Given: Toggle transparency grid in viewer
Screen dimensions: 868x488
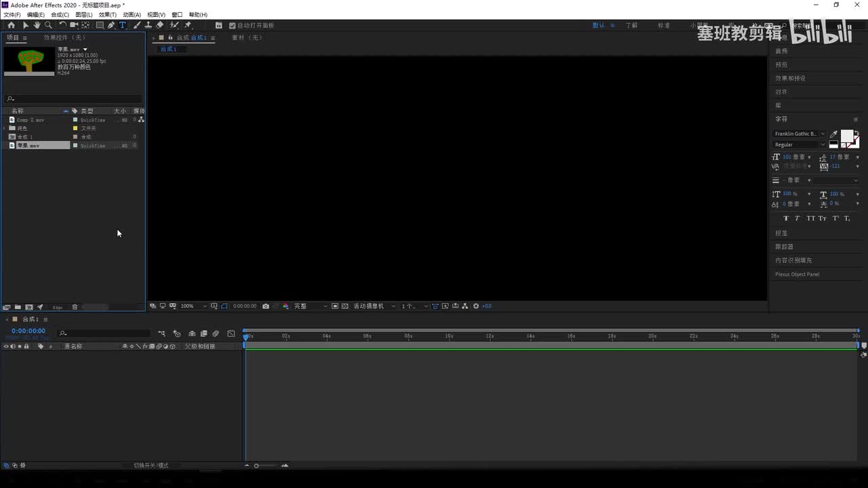Looking at the screenshot, I should [x=345, y=306].
